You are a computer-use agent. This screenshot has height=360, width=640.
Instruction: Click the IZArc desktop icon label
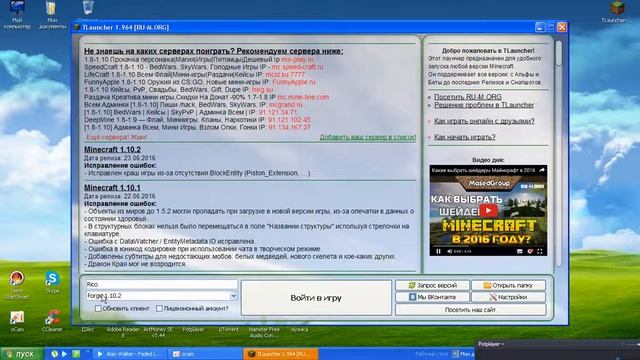[x=87, y=329]
